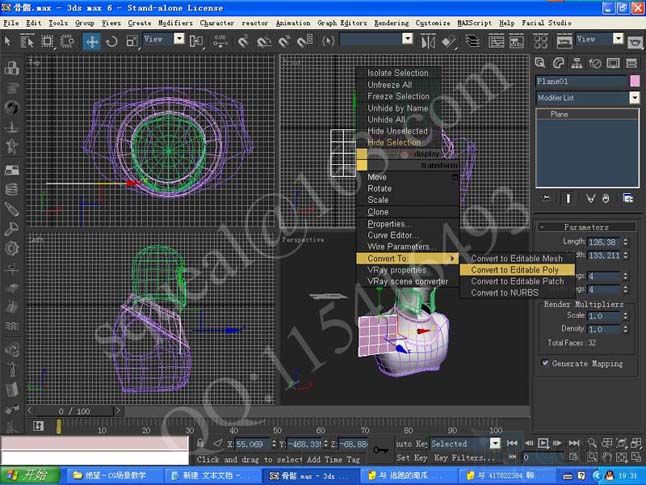Click the Length spinner arrows

(625, 242)
